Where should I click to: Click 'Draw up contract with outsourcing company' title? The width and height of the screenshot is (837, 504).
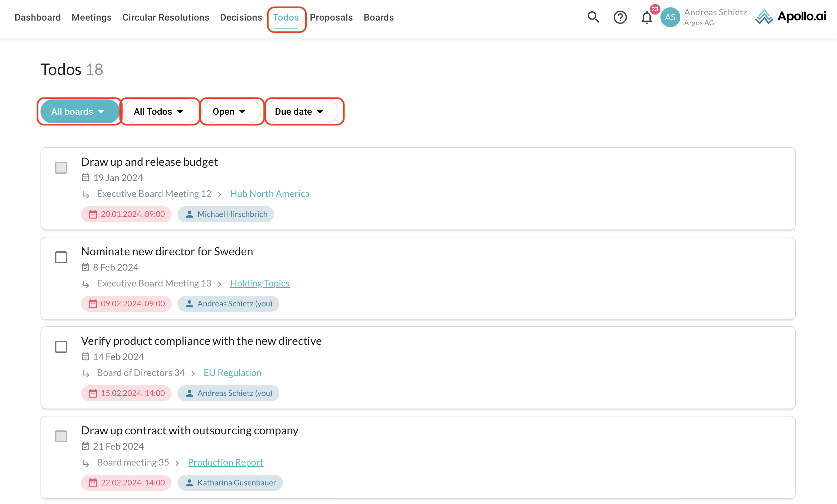(190, 430)
